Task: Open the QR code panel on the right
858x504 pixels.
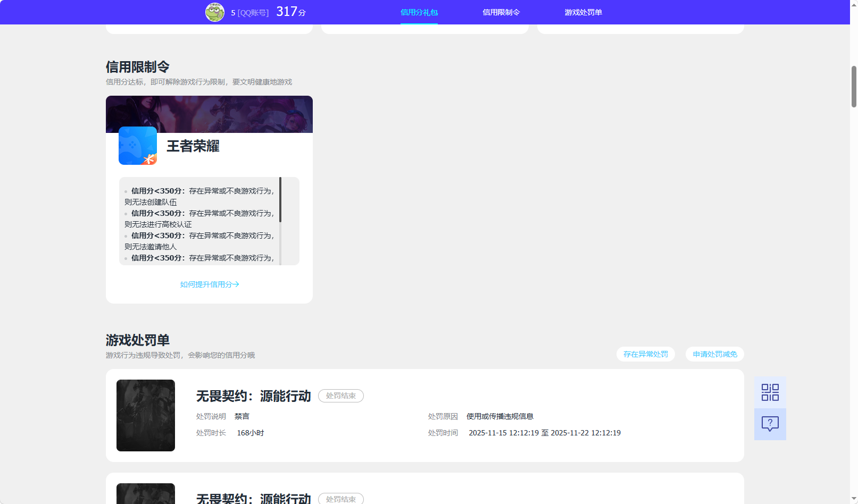Action: [769, 391]
